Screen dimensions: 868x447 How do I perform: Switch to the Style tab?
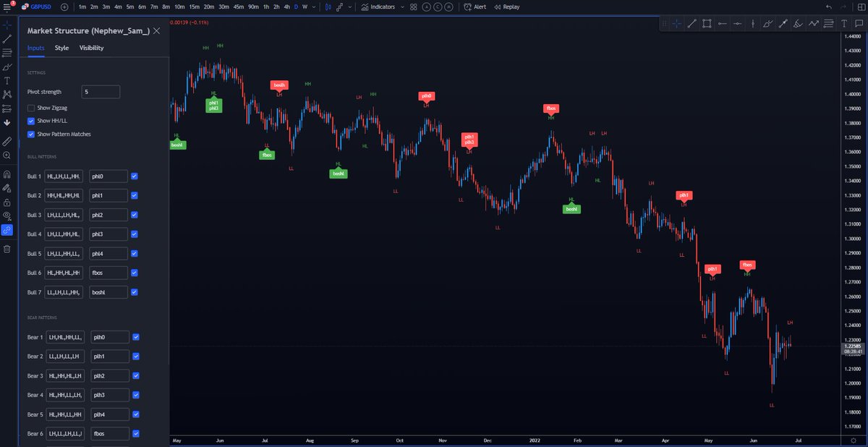(61, 48)
